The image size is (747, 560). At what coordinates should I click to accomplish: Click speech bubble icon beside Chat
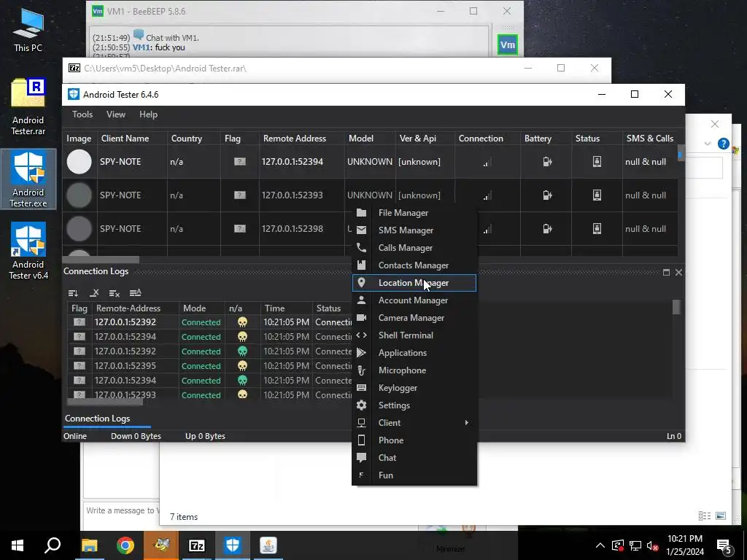362,458
